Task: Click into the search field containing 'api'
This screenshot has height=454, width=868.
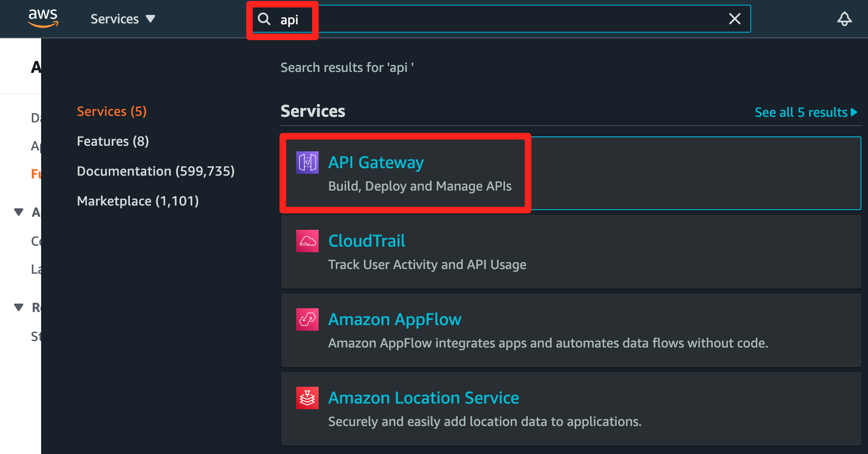Action: pyautogui.click(x=501, y=19)
